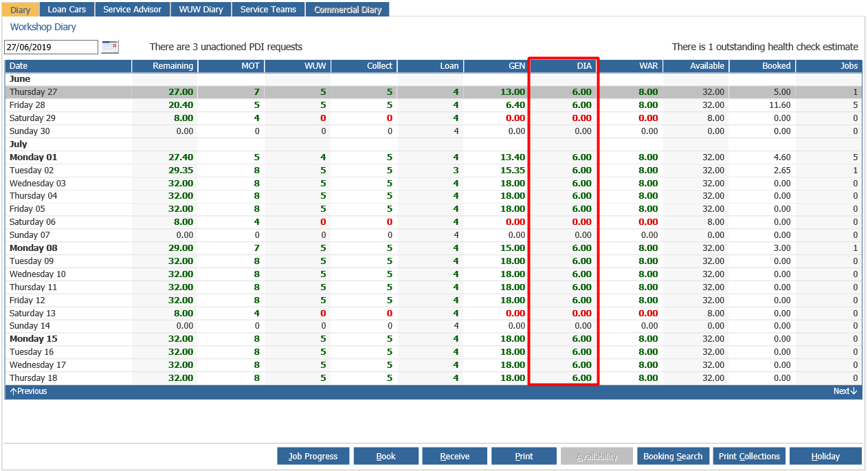Select the Monday 01 July row
The image size is (868, 471).
click(434, 157)
